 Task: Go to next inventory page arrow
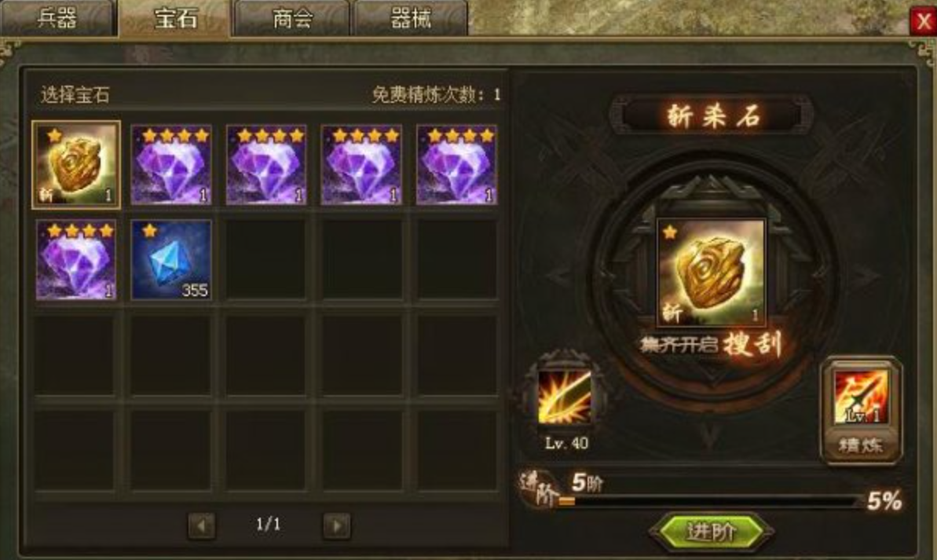pyautogui.click(x=337, y=525)
